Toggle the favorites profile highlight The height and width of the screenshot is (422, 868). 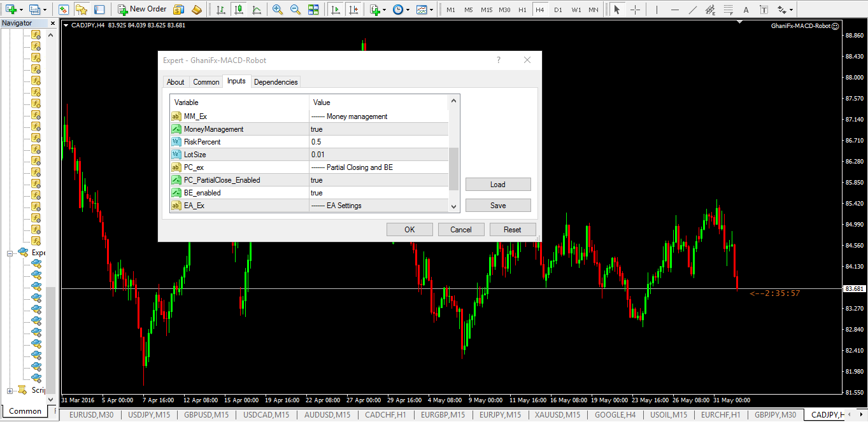(x=82, y=9)
